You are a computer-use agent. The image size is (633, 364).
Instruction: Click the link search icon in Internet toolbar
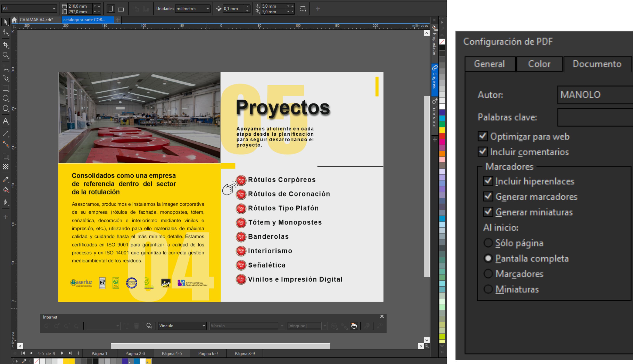[x=149, y=326]
